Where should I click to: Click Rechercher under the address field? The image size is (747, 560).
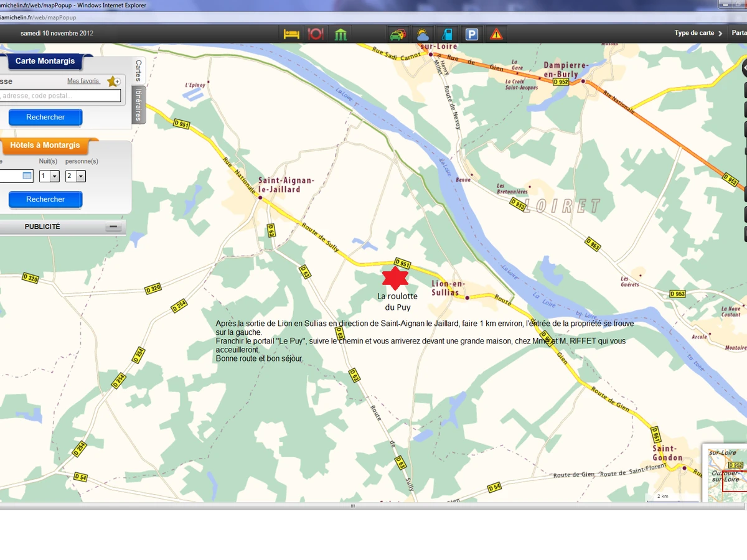(45, 117)
